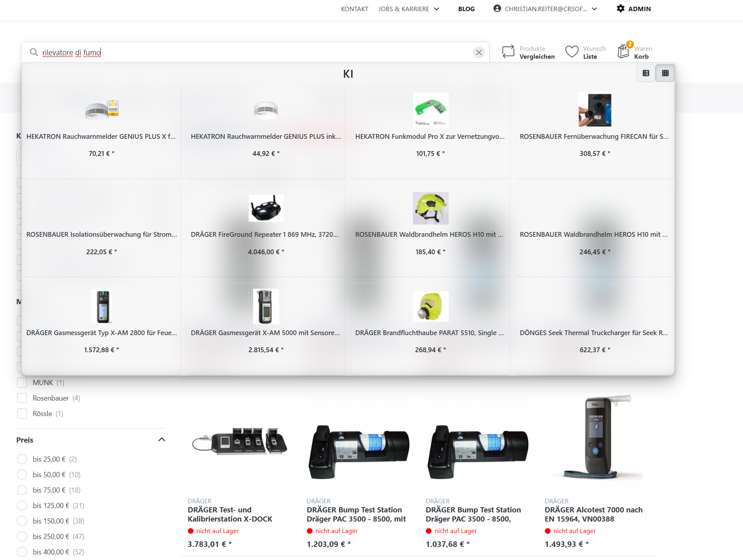Open the BLOG menu item
This screenshot has height=560, width=743.
click(x=466, y=9)
